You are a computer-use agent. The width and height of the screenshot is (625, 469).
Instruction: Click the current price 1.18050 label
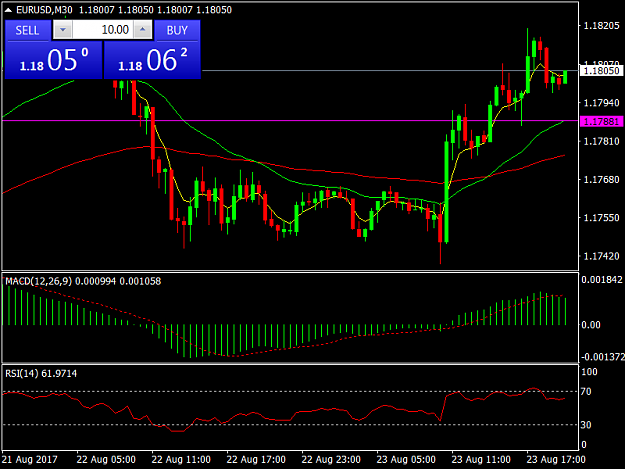pyautogui.click(x=601, y=71)
